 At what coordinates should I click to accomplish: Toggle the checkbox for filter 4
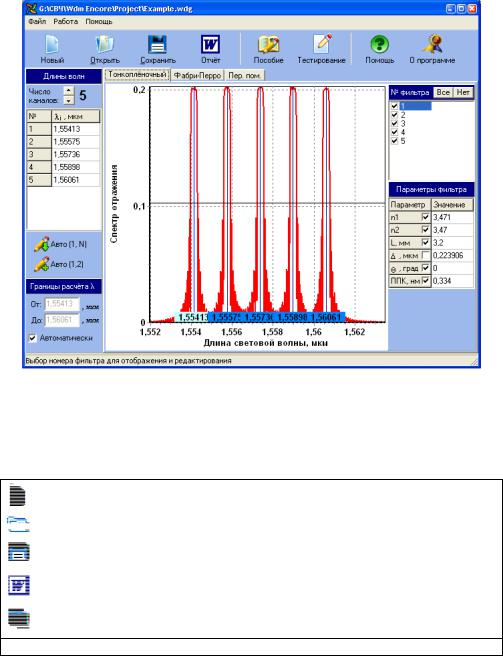pyautogui.click(x=394, y=132)
